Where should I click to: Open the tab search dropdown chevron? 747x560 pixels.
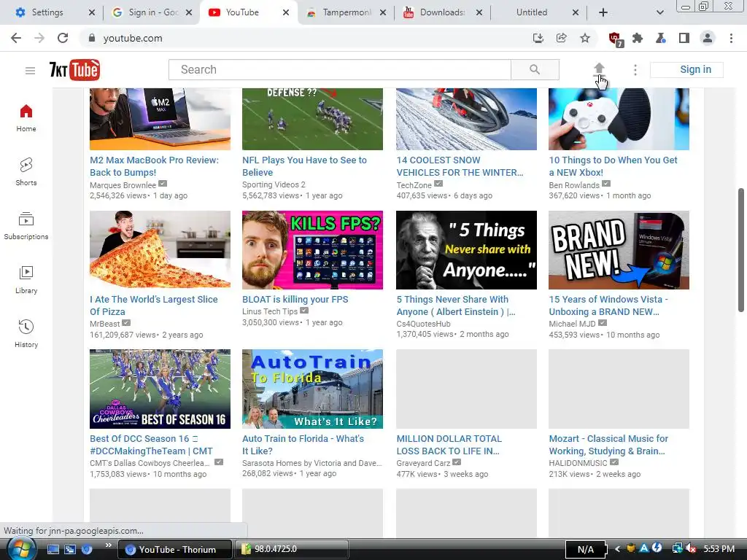(x=659, y=12)
